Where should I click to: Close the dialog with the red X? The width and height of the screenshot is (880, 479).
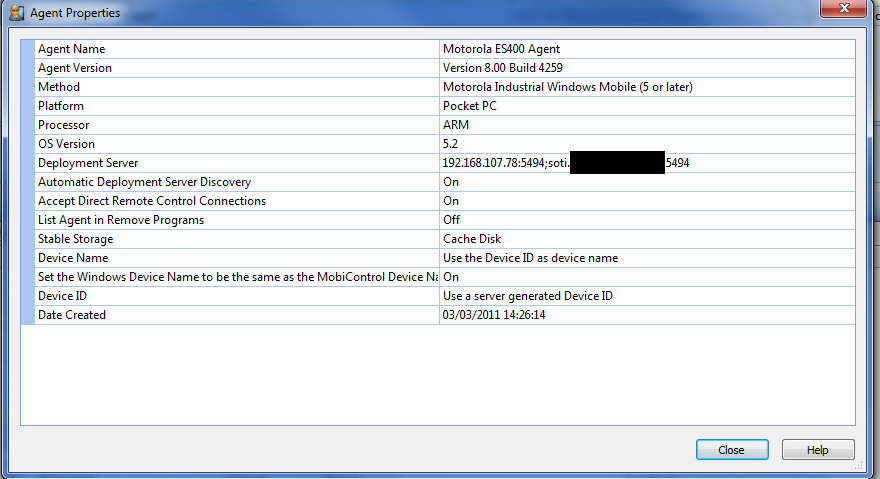[844, 8]
